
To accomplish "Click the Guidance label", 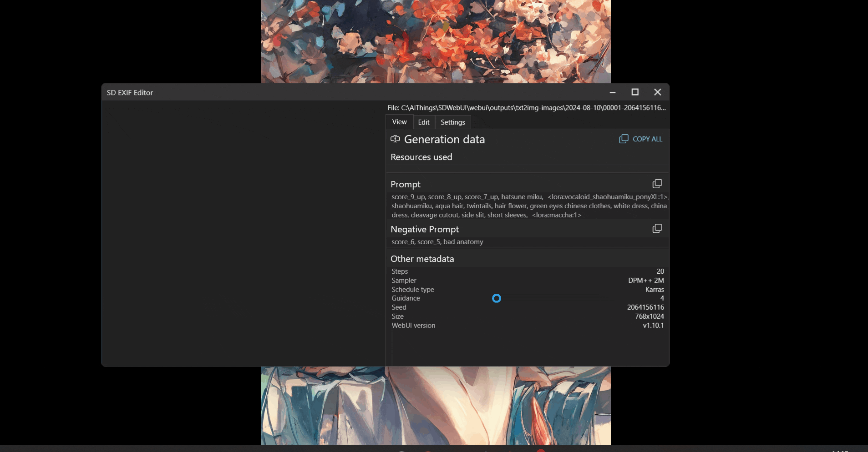I will click(x=406, y=298).
